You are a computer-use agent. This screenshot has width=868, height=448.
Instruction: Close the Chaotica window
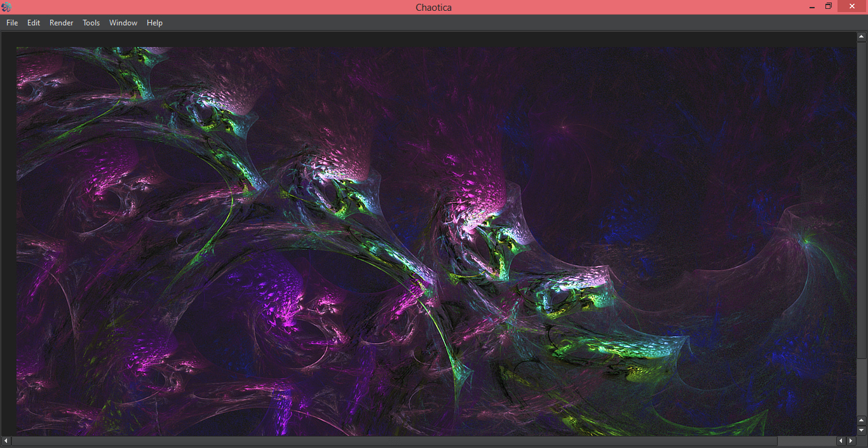pos(852,6)
